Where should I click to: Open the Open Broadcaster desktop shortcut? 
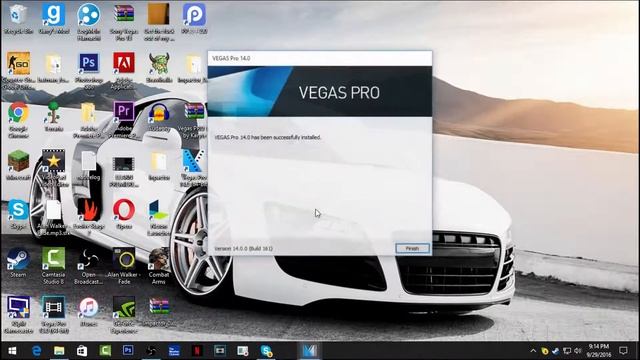click(89, 266)
